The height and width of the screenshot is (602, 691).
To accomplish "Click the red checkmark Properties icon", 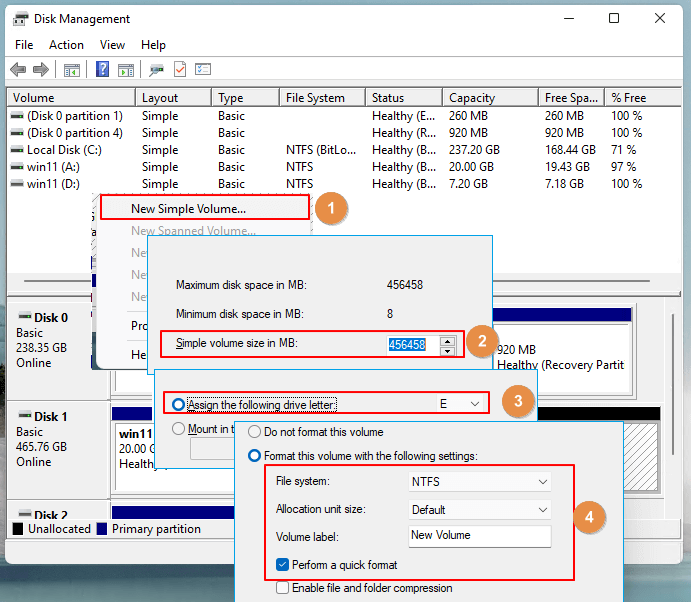I will [x=180, y=70].
